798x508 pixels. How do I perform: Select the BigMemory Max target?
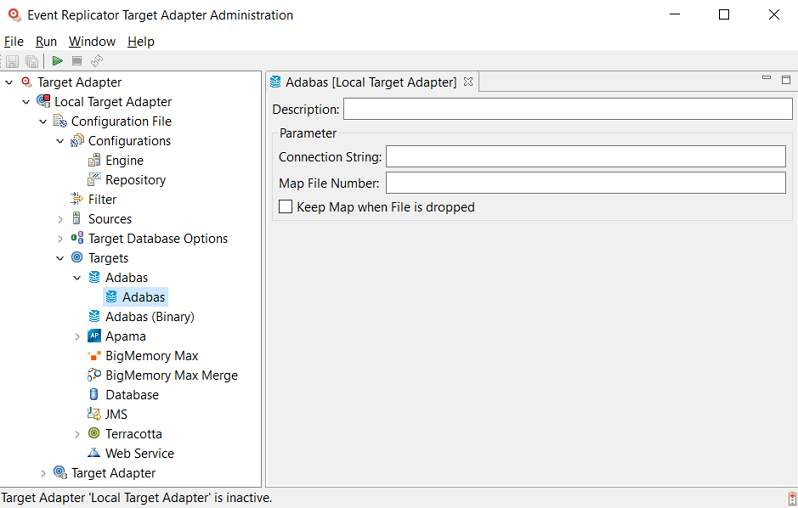click(x=151, y=356)
